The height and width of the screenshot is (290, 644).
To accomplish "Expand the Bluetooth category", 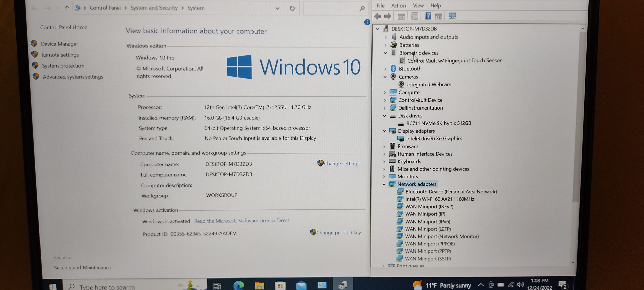I will click(385, 69).
